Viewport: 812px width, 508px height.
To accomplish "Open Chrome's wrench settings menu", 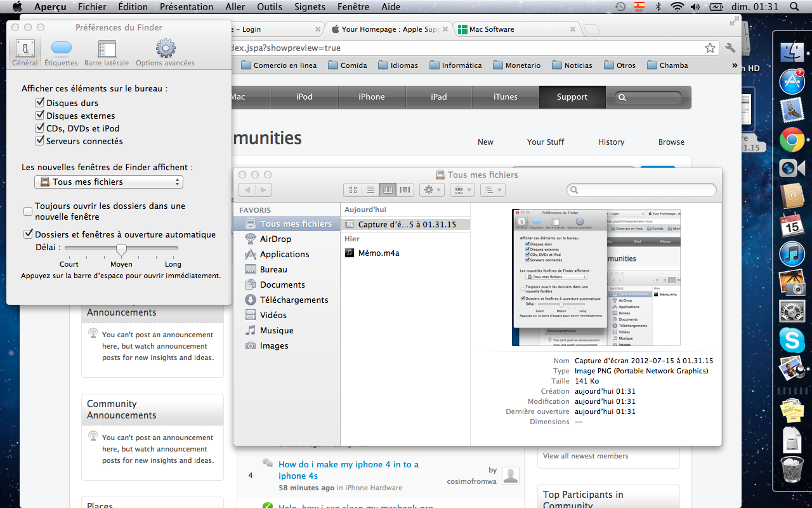I will [730, 48].
